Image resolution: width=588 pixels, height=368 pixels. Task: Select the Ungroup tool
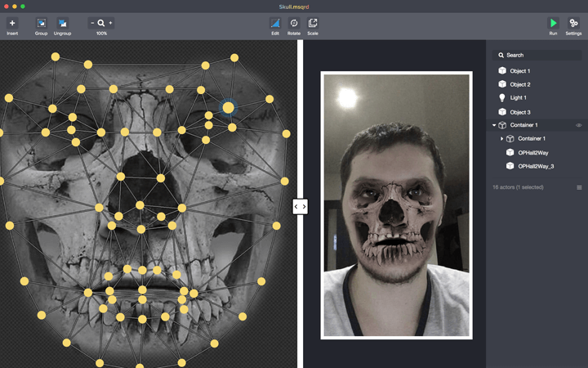coord(62,23)
